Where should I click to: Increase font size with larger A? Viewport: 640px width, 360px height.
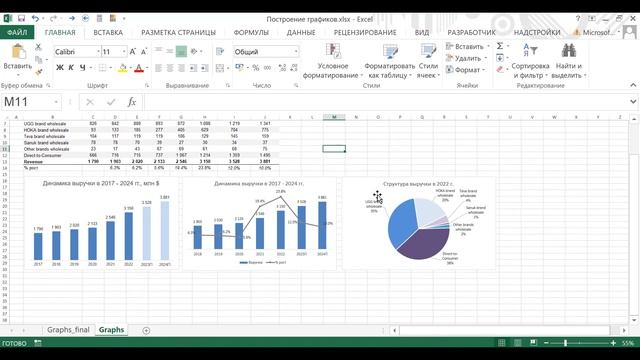pyautogui.click(x=133, y=52)
